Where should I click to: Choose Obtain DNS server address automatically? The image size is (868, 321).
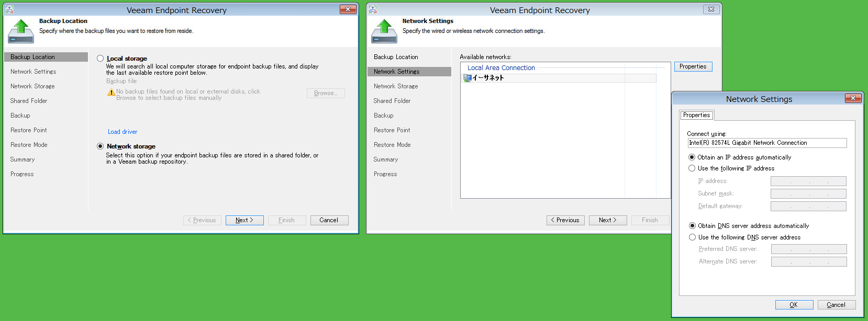[x=692, y=226]
